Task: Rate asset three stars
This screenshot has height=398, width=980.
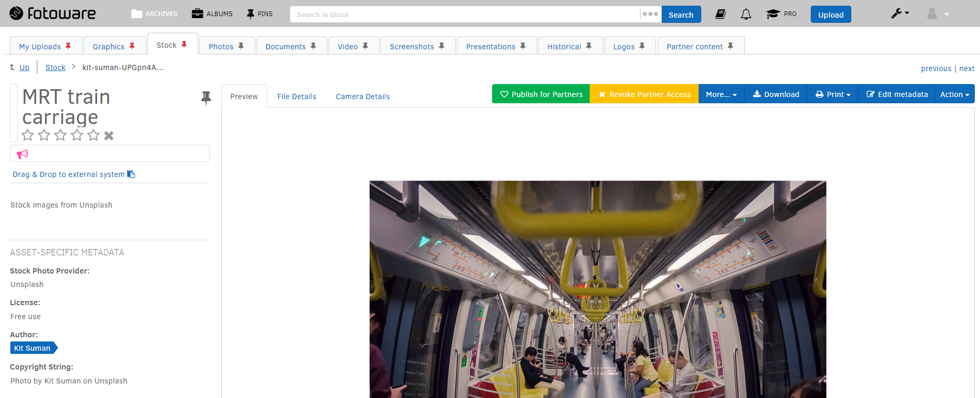Action: click(x=61, y=135)
